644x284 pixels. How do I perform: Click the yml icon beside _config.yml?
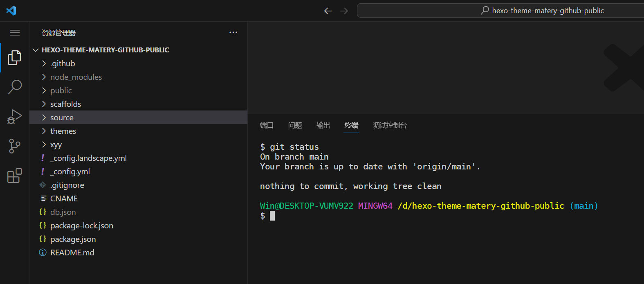(43, 171)
